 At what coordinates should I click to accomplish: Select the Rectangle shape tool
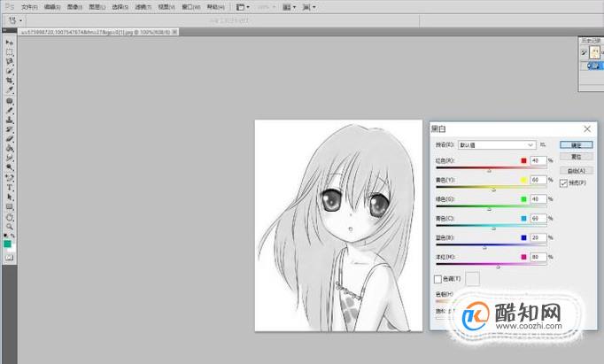point(9,207)
